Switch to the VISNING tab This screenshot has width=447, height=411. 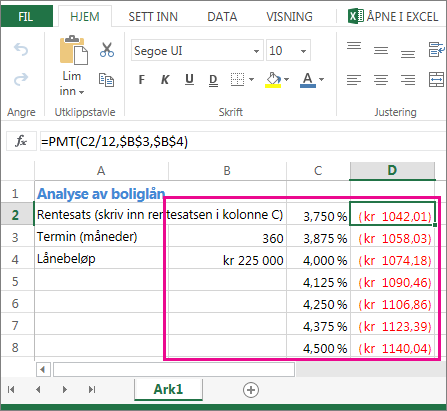coord(289,16)
